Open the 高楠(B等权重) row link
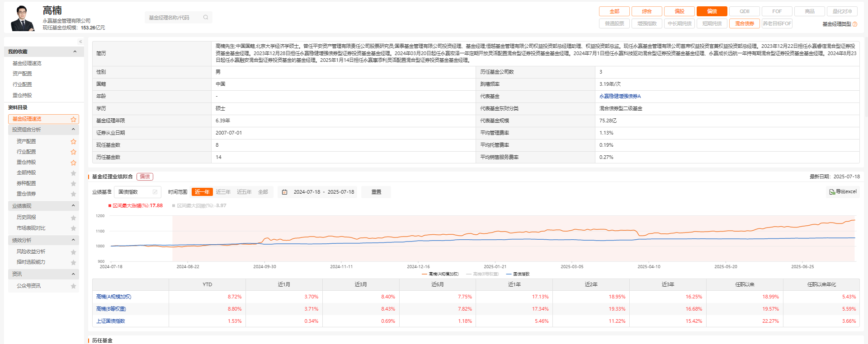This screenshot has height=344, width=868. tap(111, 309)
